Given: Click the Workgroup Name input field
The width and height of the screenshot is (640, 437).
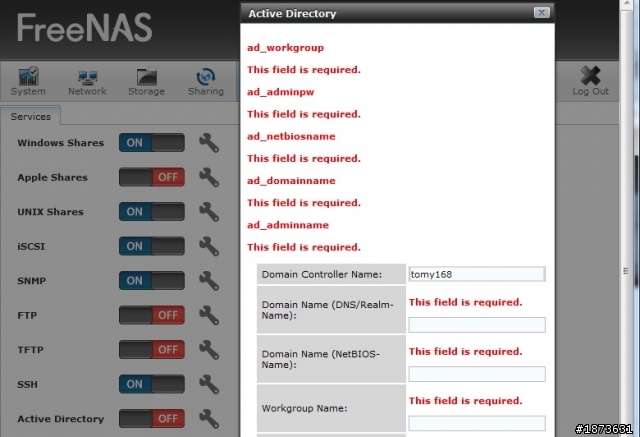Looking at the screenshot, I should [x=477, y=423].
